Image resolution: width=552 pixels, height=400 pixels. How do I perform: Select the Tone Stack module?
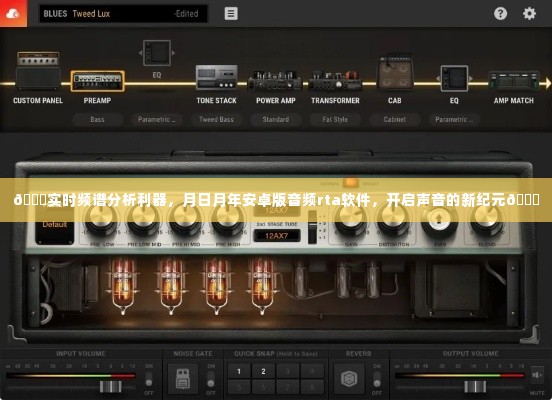pos(217,77)
